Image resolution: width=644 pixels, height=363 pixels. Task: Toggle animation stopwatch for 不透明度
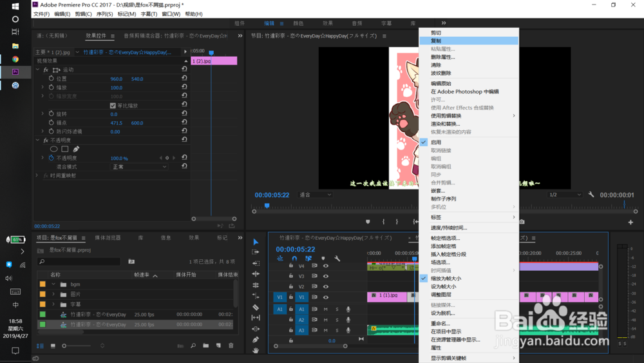pos(51,158)
